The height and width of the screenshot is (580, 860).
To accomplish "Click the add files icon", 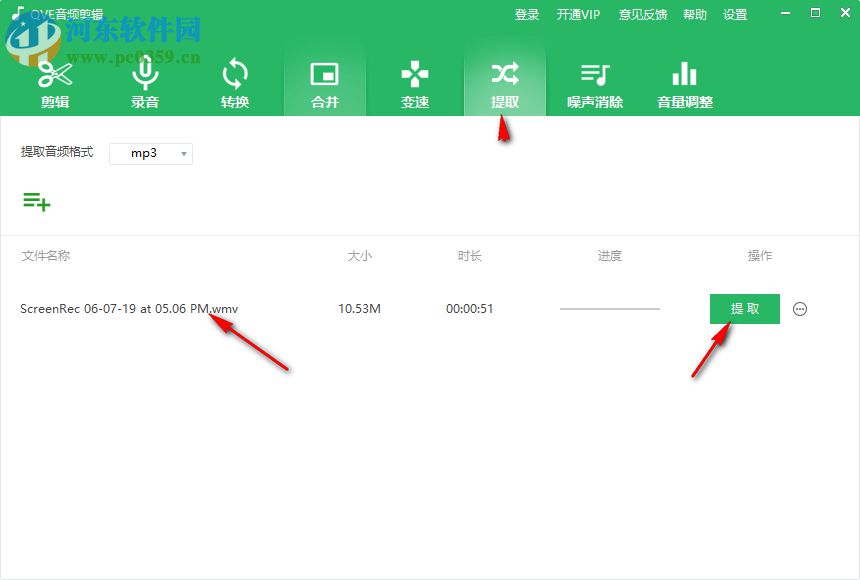I will [x=37, y=201].
